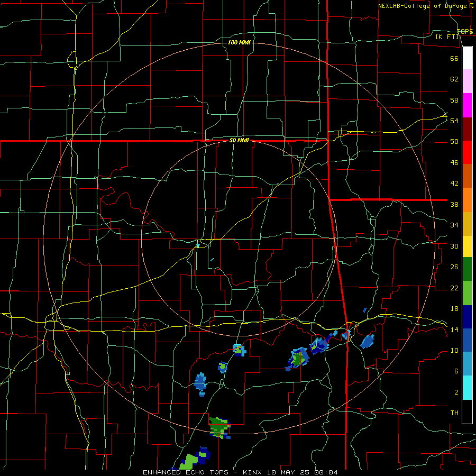This screenshot has height=476, width=476.
Task: Click the 62 value on the legend
Action: coord(454,79)
